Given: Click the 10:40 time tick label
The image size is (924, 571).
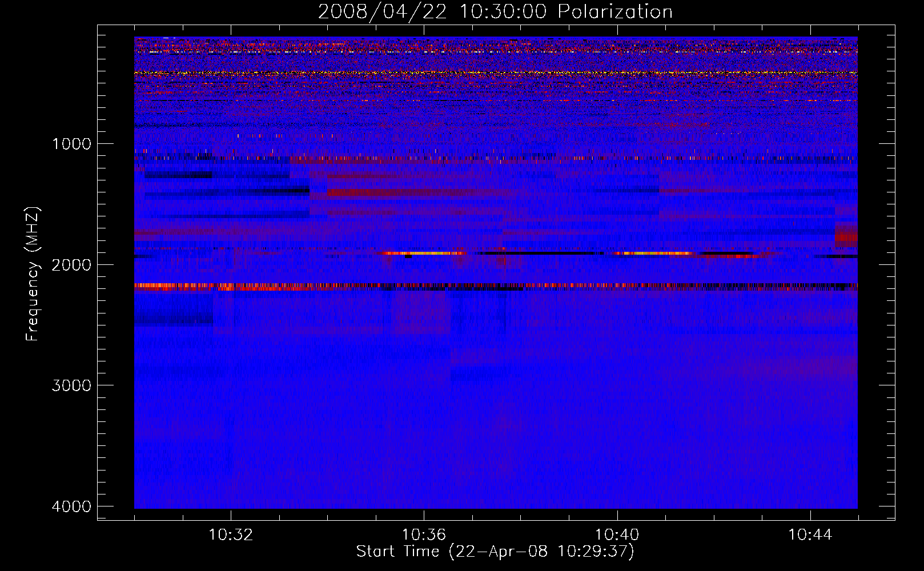Looking at the screenshot, I should 617,535.
